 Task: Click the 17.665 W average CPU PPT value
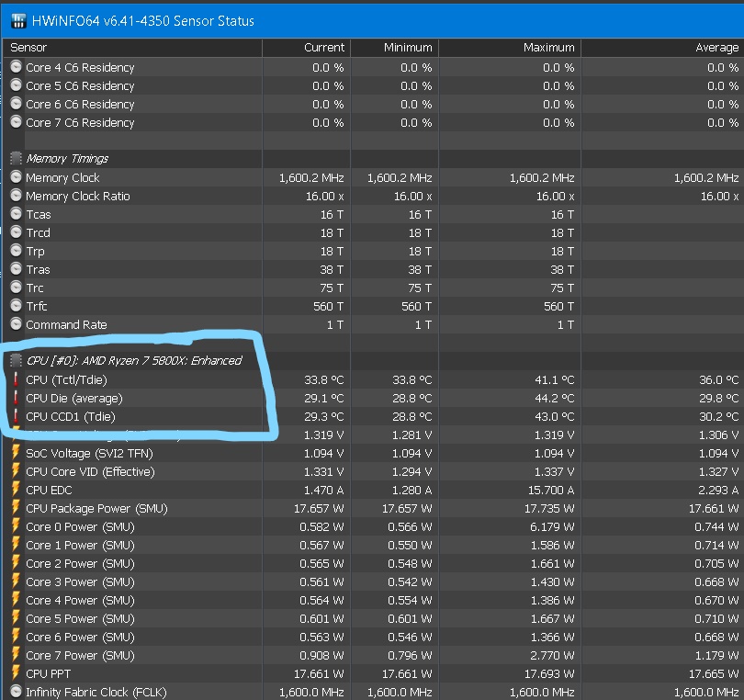[x=714, y=674]
